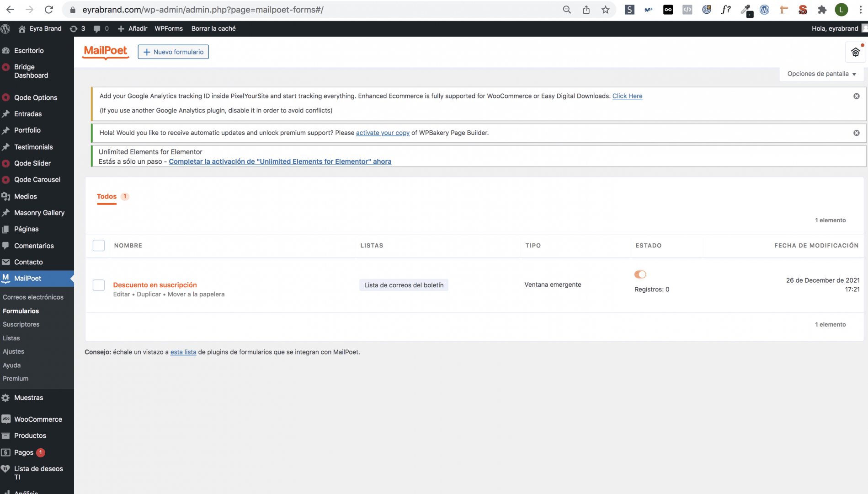Toggle the form status switch off

[x=640, y=274]
